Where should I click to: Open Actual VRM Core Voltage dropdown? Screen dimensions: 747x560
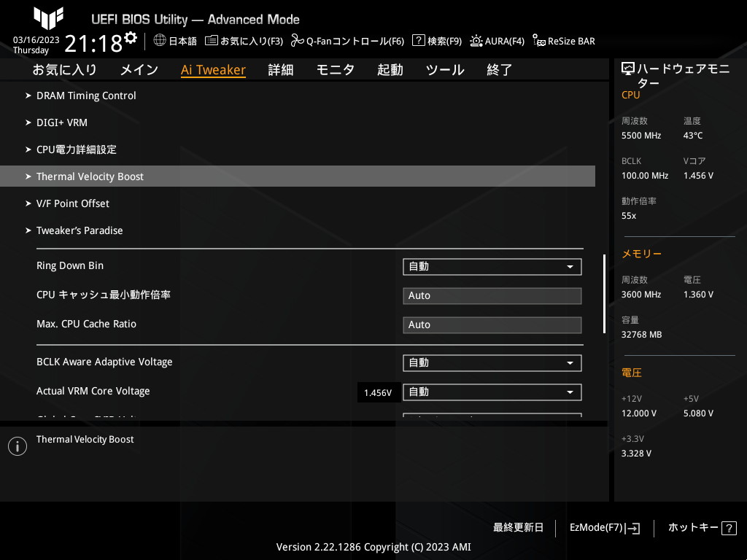[492, 392]
